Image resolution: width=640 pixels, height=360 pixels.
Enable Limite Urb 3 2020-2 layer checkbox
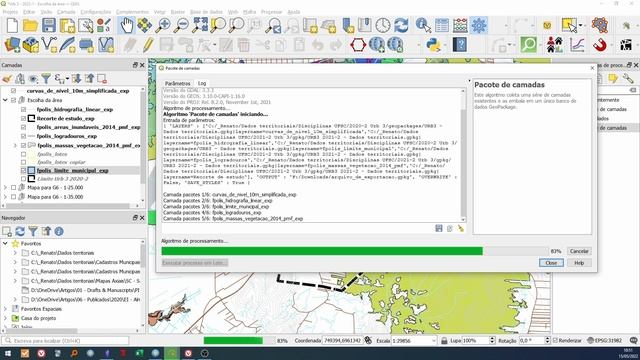[x=23, y=179]
